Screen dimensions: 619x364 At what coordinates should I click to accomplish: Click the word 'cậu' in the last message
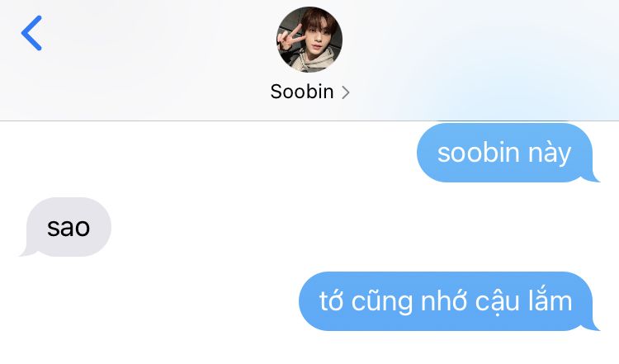(497, 302)
